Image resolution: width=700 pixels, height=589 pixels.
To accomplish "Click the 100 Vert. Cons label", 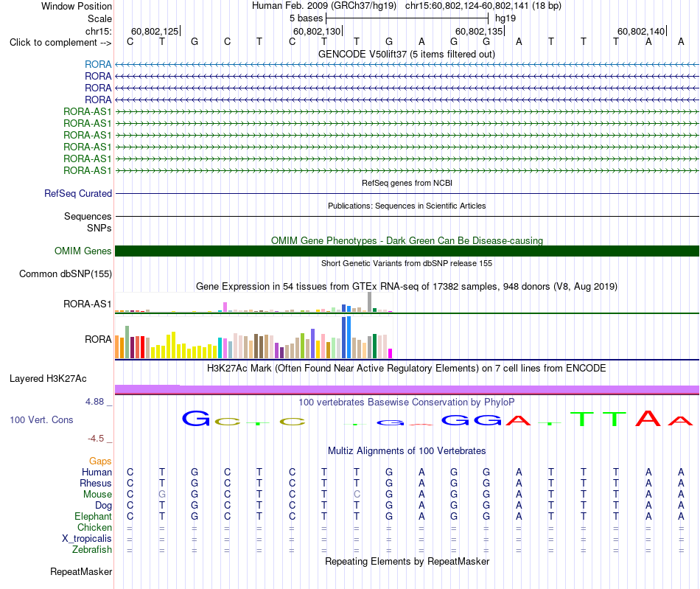I will click(x=41, y=419).
